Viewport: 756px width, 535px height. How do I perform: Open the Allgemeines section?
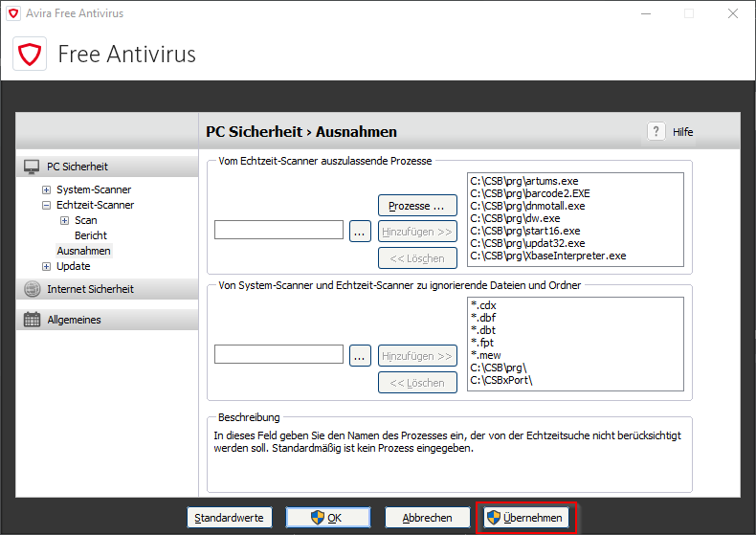[x=107, y=320]
